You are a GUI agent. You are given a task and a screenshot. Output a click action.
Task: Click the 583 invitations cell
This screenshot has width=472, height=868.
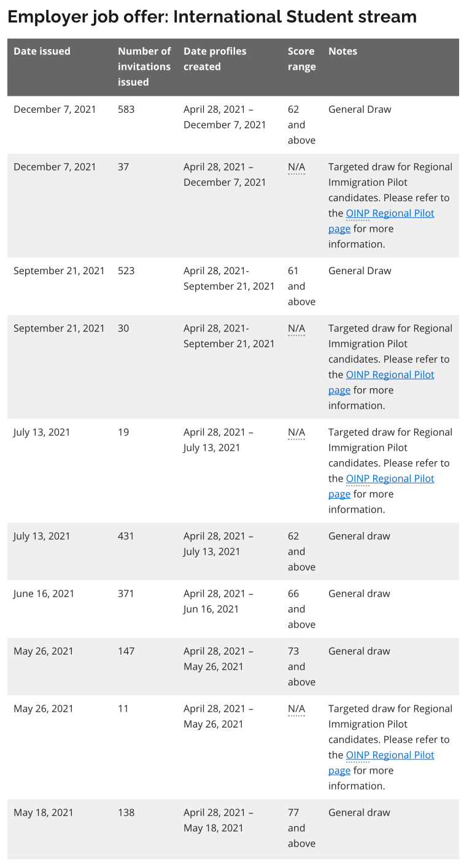(126, 110)
